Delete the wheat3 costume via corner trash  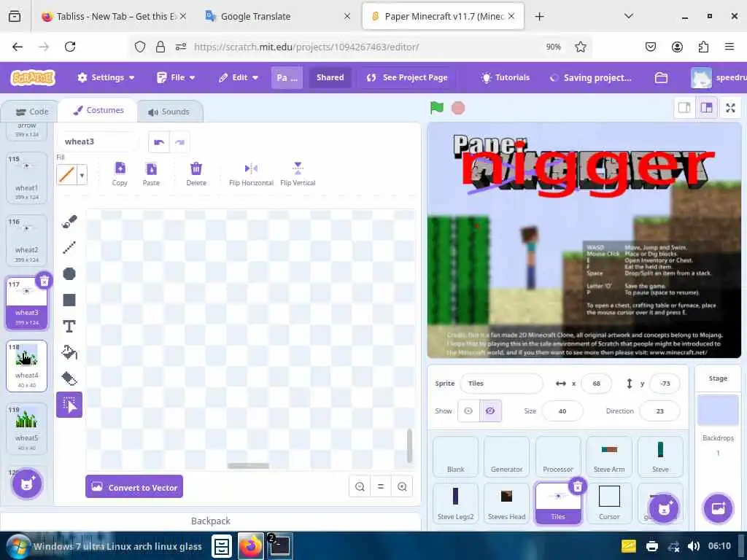pos(44,281)
